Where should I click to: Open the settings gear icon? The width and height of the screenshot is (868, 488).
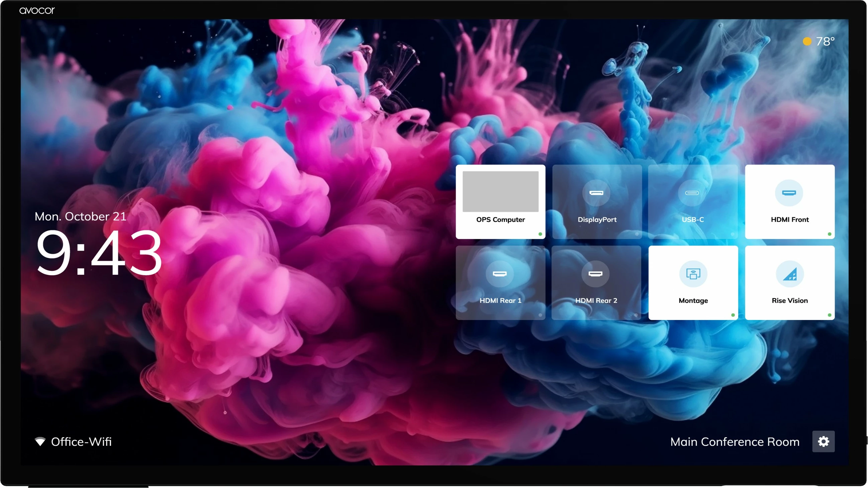pos(823,441)
